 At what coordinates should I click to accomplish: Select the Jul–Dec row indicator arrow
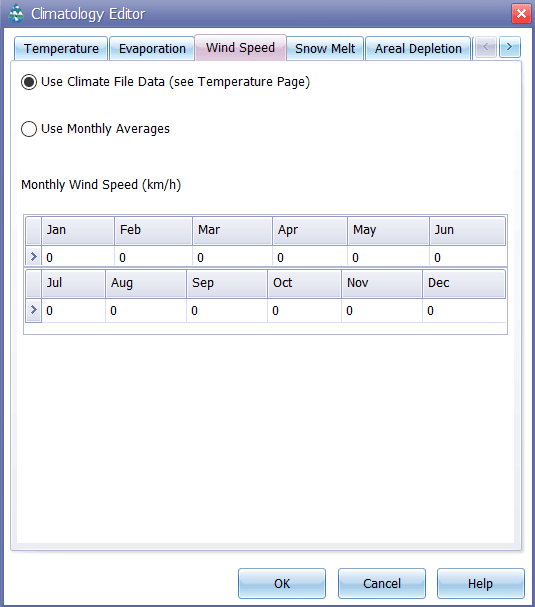pos(34,310)
